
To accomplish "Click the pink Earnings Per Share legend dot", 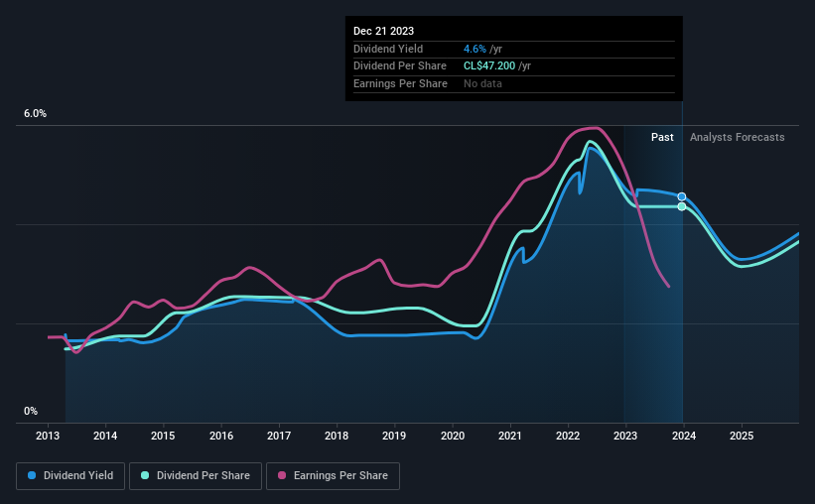I will 282,475.
